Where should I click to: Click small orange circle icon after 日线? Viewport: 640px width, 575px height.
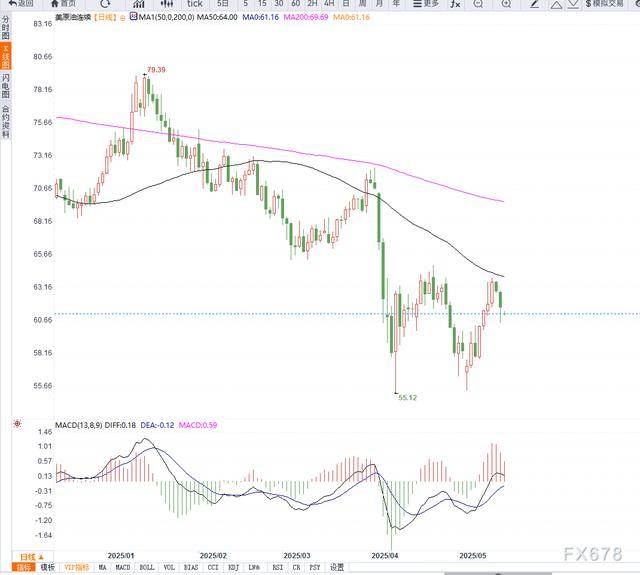[x=122, y=18]
